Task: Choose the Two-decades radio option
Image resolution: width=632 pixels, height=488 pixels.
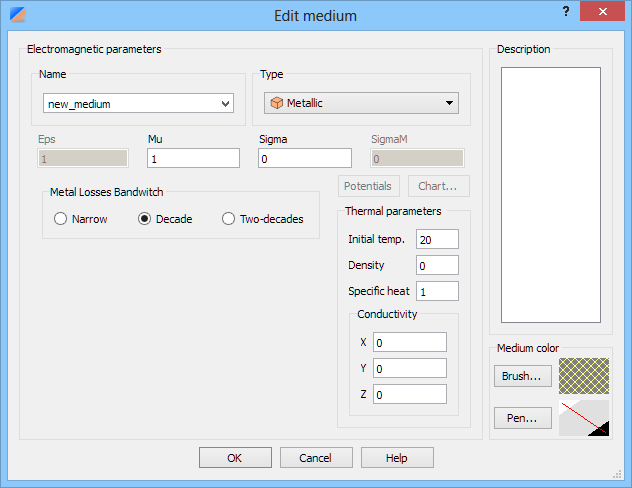Action: [228, 219]
